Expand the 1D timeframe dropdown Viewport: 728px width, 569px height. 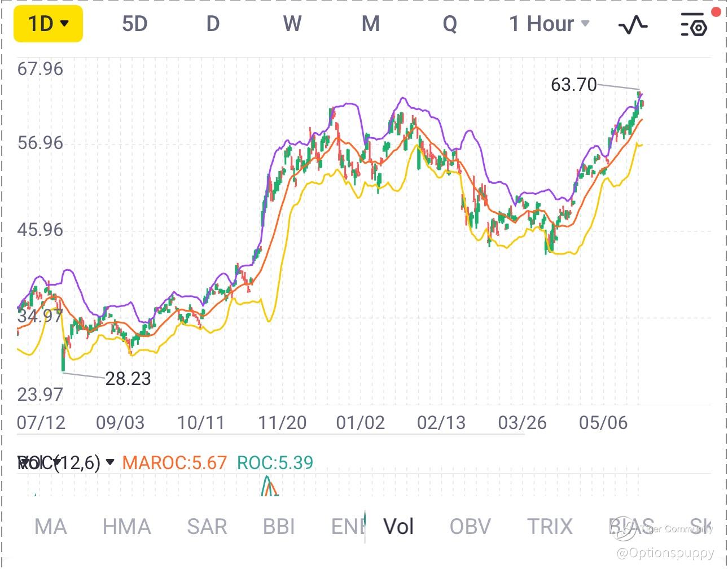click(49, 24)
